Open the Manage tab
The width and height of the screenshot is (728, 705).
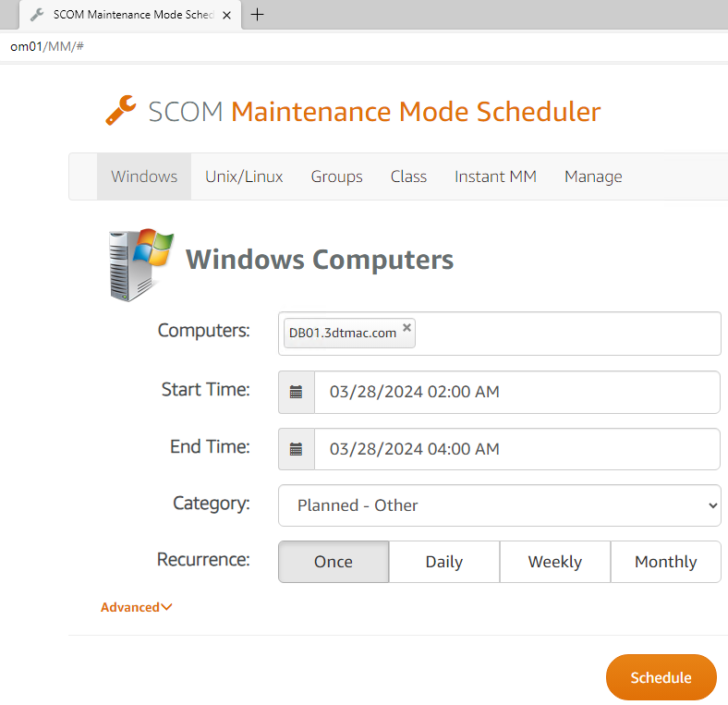(x=593, y=176)
